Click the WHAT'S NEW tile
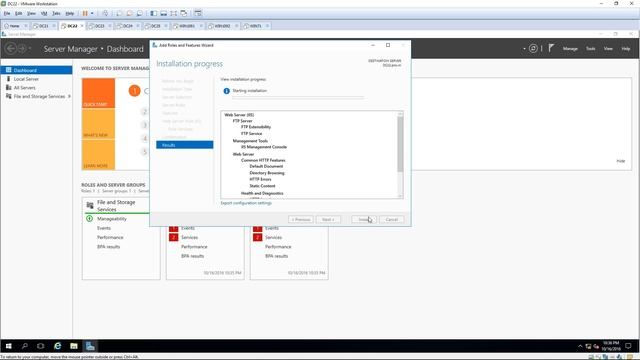This screenshot has height=360, width=640. 98,124
